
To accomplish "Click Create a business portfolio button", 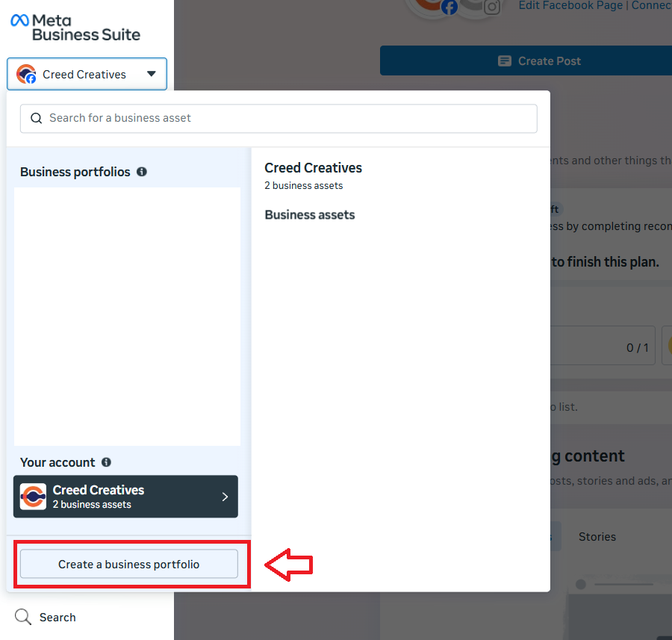I will point(129,564).
